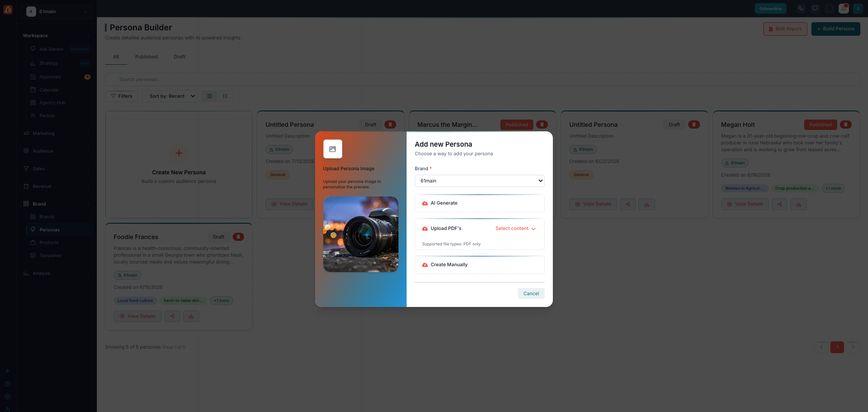
Task: View Details of Megan Holt persona
Action: [745, 204]
